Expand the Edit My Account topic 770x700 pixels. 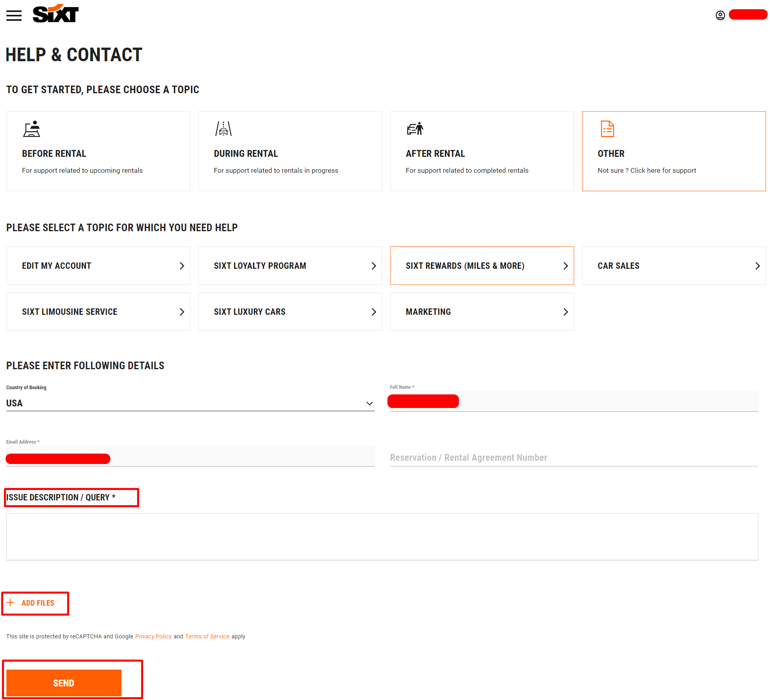click(x=98, y=265)
